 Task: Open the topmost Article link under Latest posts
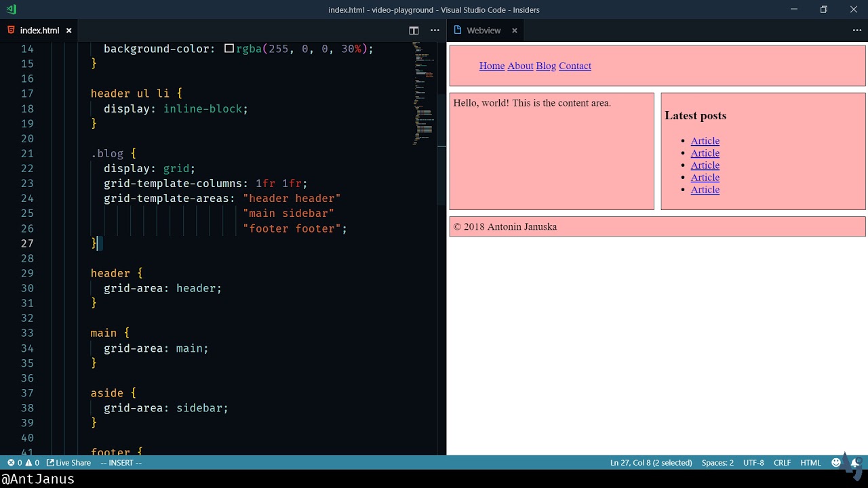pos(705,141)
